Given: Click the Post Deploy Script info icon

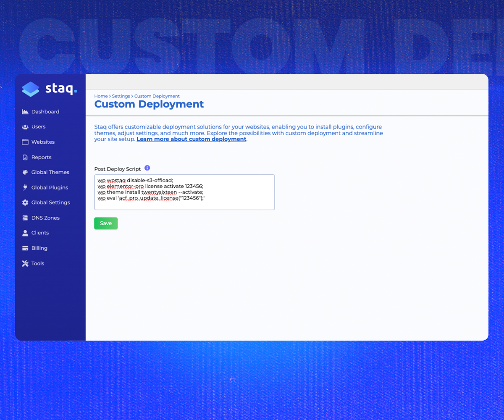Looking at the screenshot, I should (147, 167).
